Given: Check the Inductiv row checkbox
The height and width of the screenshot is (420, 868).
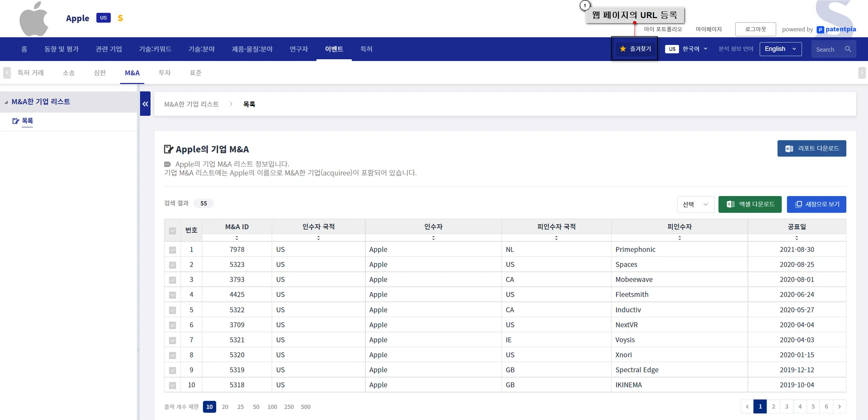Looking at the screenshot, I should click(x=172, y=310).
